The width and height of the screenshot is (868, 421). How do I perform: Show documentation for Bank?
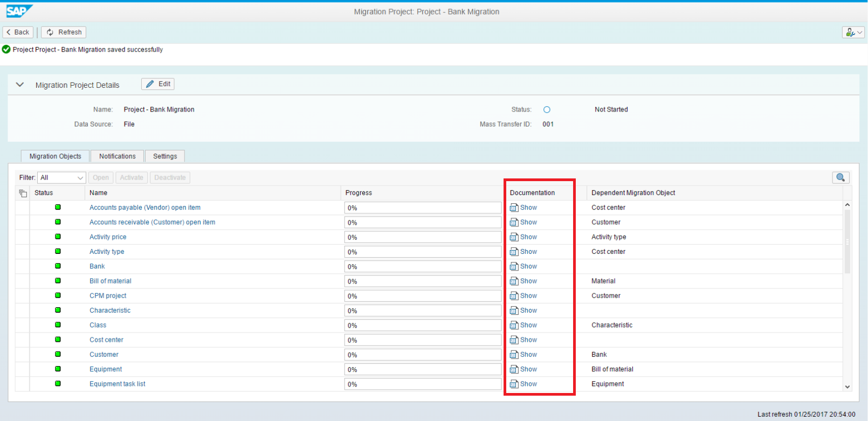pyautogui.click(x=523, y=266)
